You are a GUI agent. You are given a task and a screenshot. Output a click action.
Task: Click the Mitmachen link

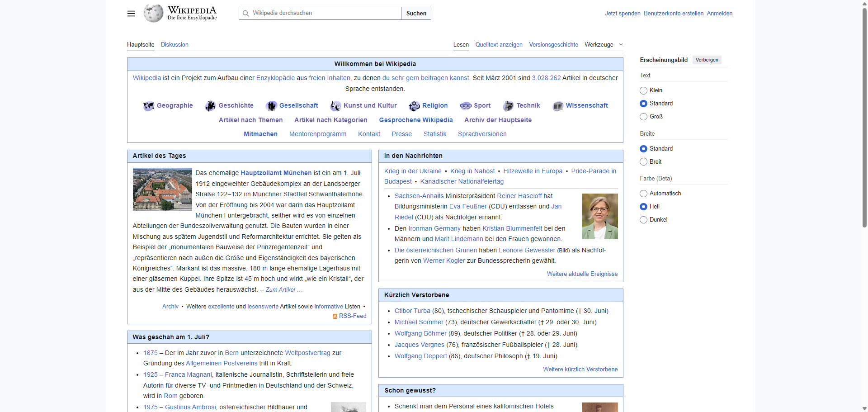(260, 134)
